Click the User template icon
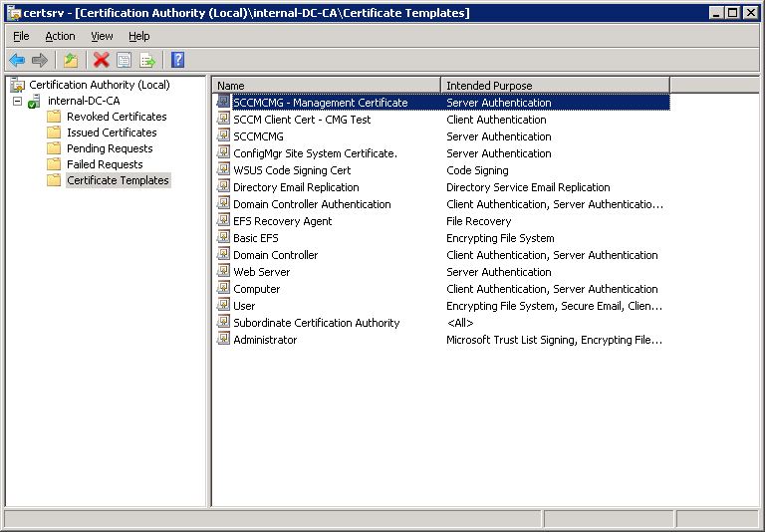 point(223,305)
